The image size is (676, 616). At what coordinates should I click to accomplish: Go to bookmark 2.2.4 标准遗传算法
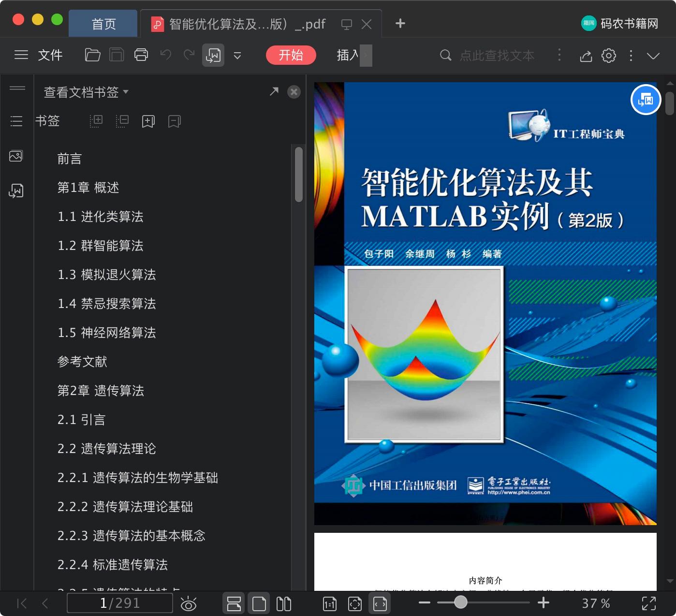click(x=113, y=565)
